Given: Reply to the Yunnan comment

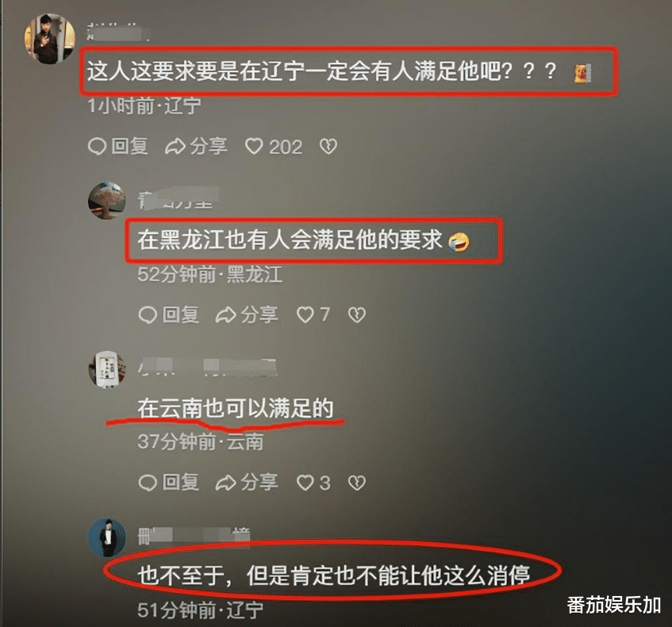Looking at the screenshot, I should tap(169, 483).
